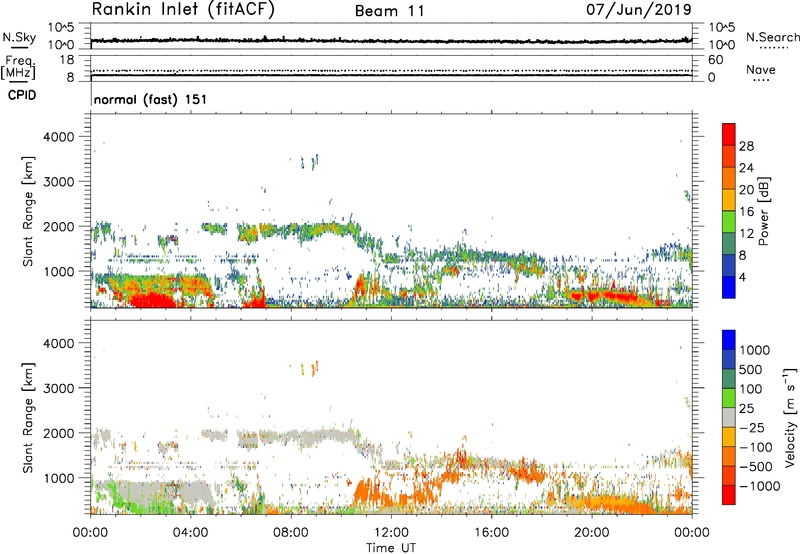800x554 pixels.
Task: Click the noise sky trace in top panel
Action: pyautogui.click(x=391, y=40)
